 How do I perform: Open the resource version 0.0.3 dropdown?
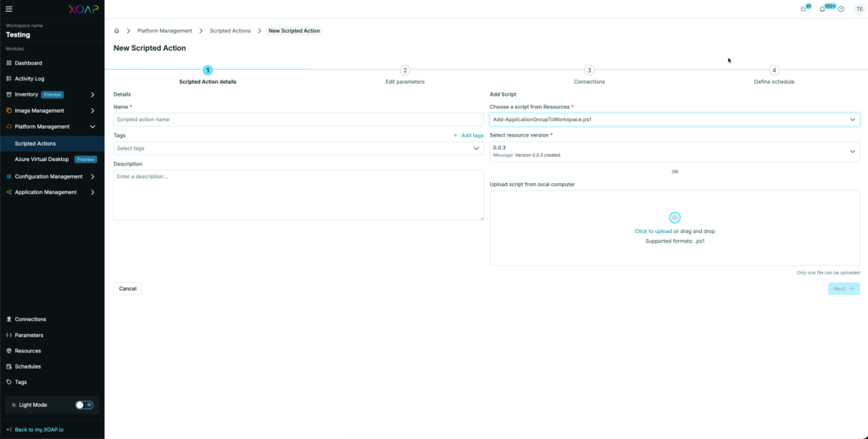click(x=674, y=151)
